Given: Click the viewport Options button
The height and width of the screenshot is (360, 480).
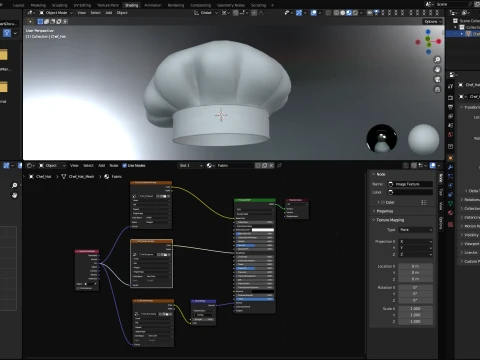Looking at the screenshot, I should [433, 21].
